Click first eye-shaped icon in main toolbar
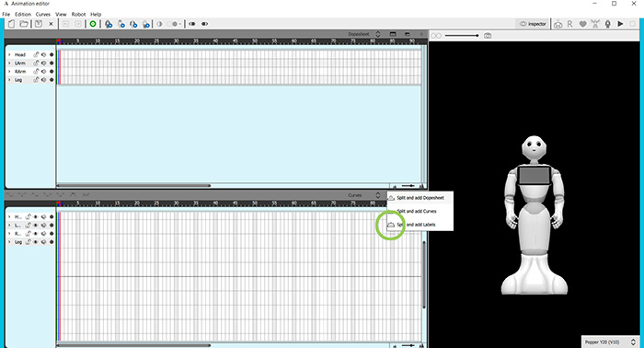Screen dimensions: 644x348 (191, 24)
